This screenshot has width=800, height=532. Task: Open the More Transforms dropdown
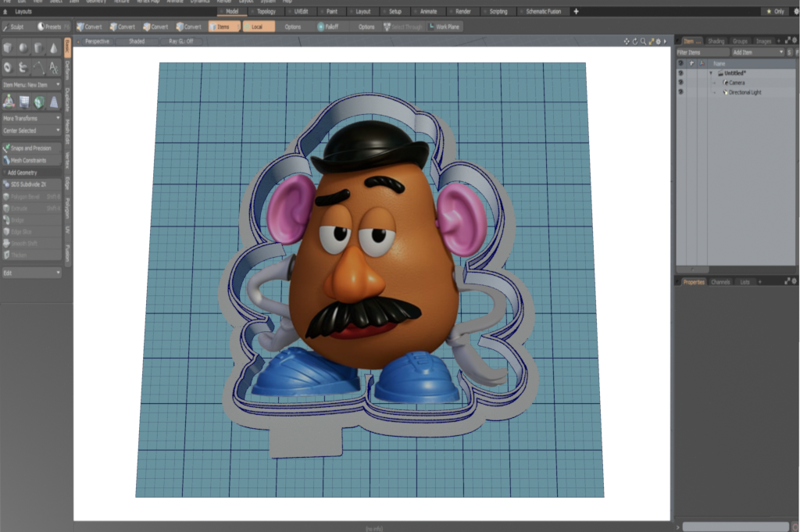tap(31, 118)
